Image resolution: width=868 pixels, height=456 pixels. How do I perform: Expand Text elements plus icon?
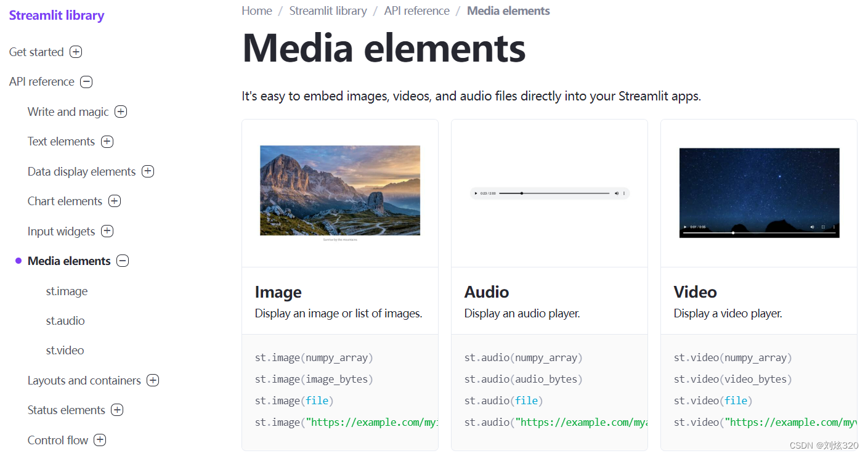tap(107, 141)
